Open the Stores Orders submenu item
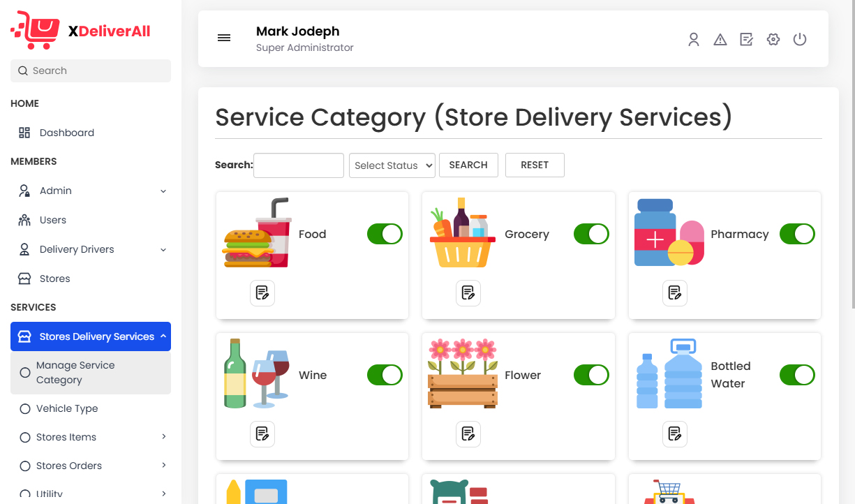855x504 pixels. point(91,466)
